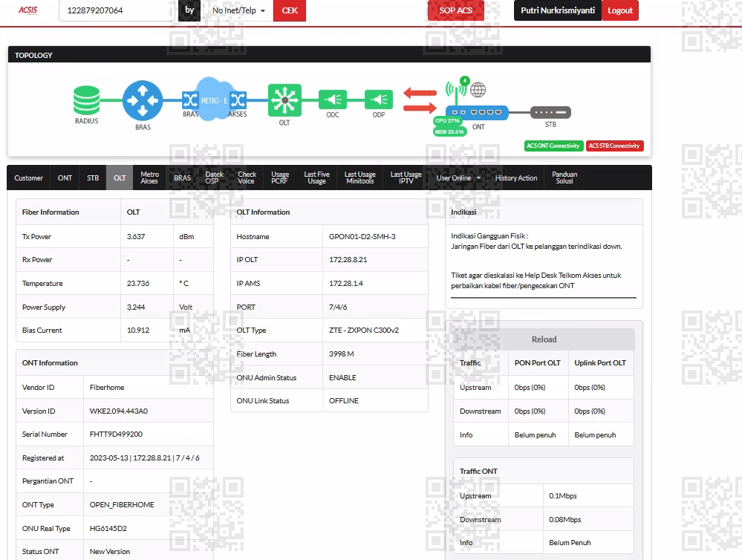Click the Version ID WKE2.094.443A0
This screenshot has width=742, height=560.
[x=118, y=411]
